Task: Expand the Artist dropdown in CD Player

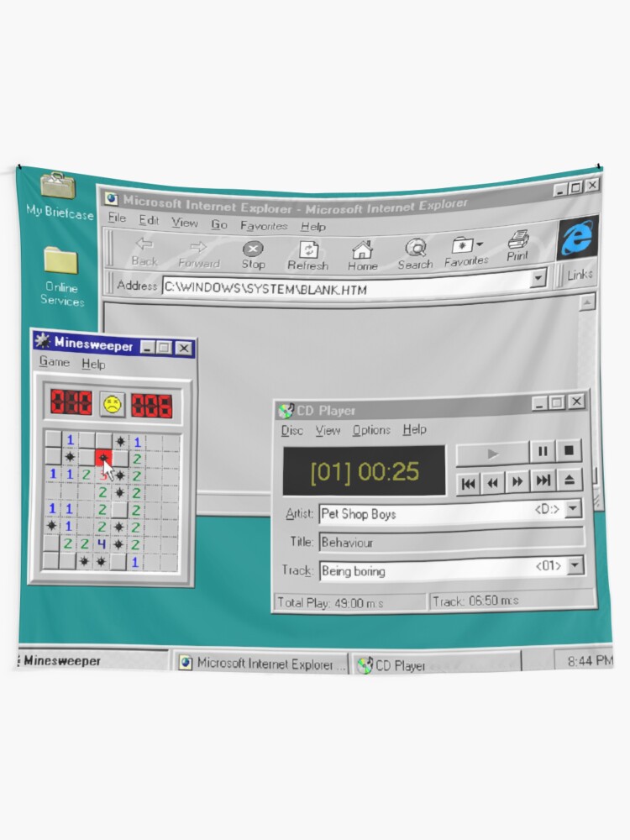Action: click(573, 509)
